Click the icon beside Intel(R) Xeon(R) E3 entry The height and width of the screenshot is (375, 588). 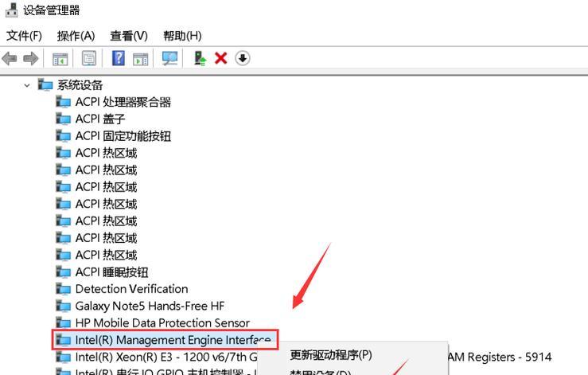click(64, 357)
